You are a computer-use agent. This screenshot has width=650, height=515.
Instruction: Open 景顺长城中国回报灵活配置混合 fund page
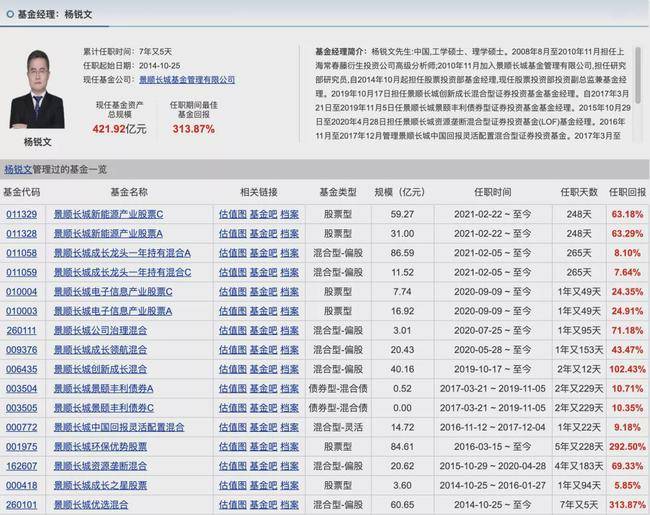click(119, 427)
